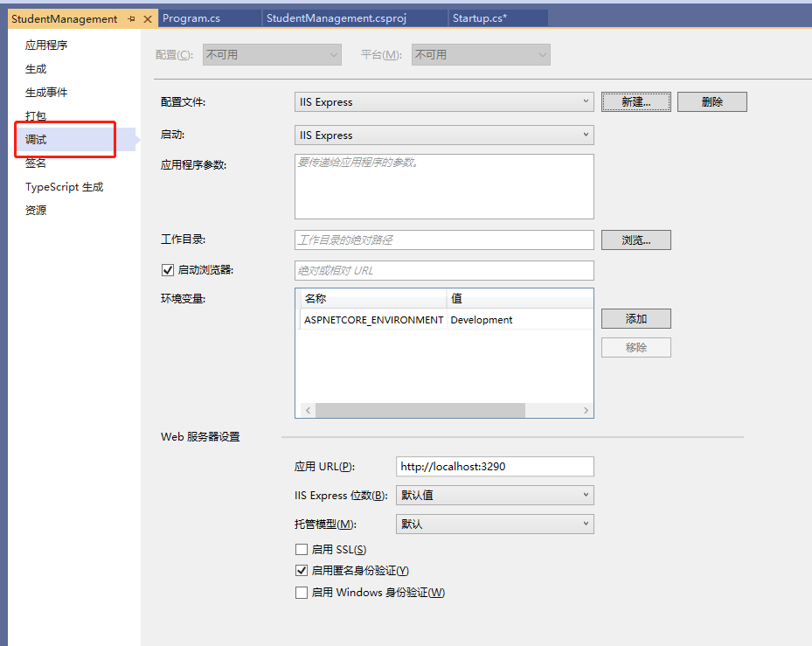Toggle the 启用匿名身份验证 checkbox
The image size is (812, 646).
tap(302, 570)
